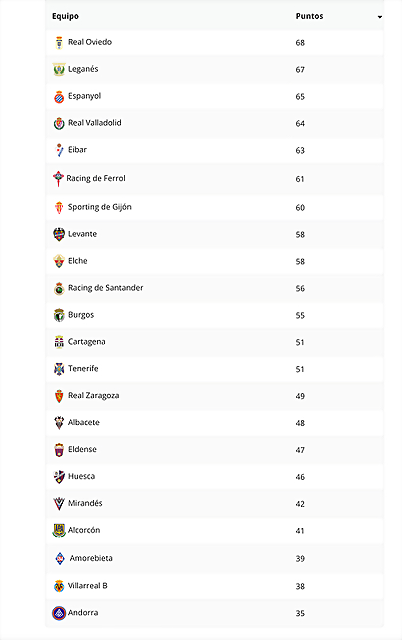The height and width of the screenshot is (640, 402).
Task: Open the Sporting de Gijón team link
Action: point(100,207)
